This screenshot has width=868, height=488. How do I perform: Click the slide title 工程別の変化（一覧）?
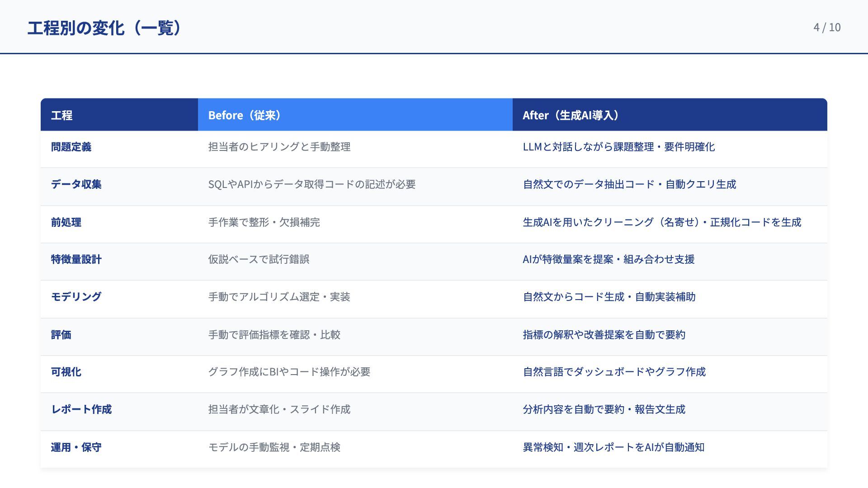coord(105,28)
